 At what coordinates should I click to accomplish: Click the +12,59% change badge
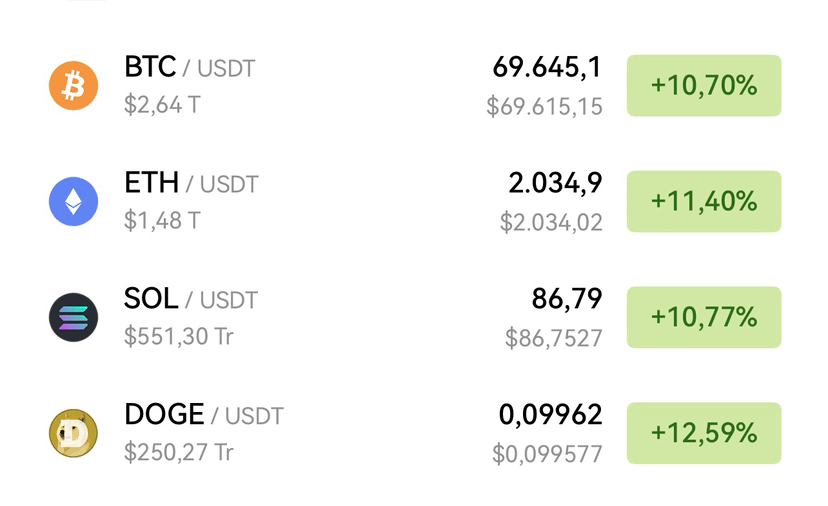(x=704, y=433)
